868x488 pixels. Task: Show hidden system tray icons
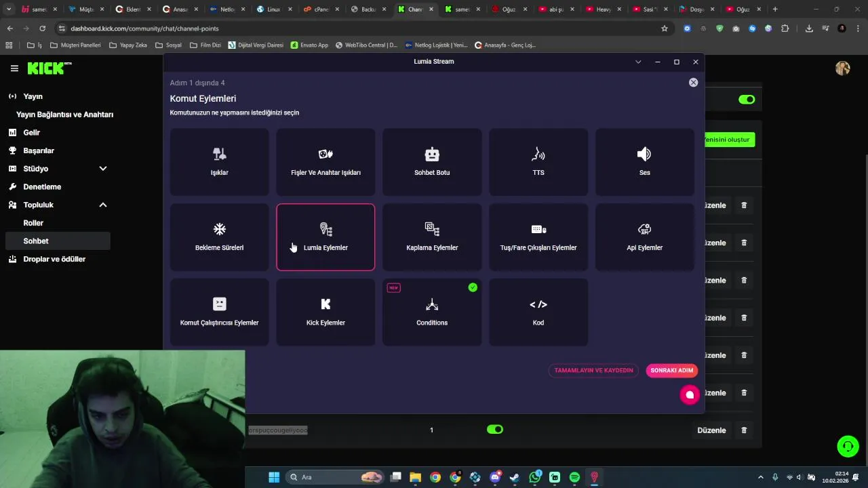click(760, 477)
